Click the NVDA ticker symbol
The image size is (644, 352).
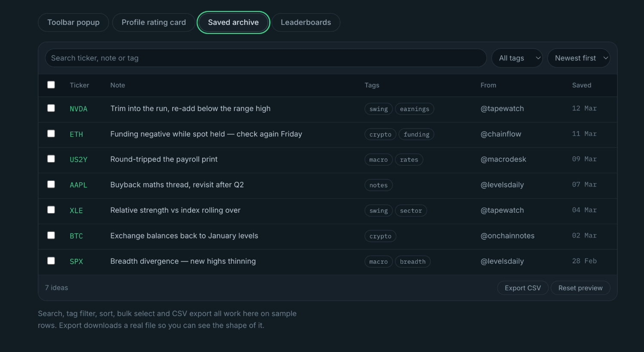[79, 109]
